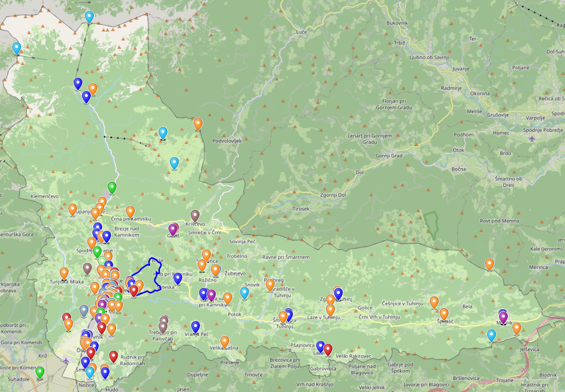Open the orange marker at Tunjiška Mlaka
The height and width of the screenshot is (392, 565).
[64, 273]
